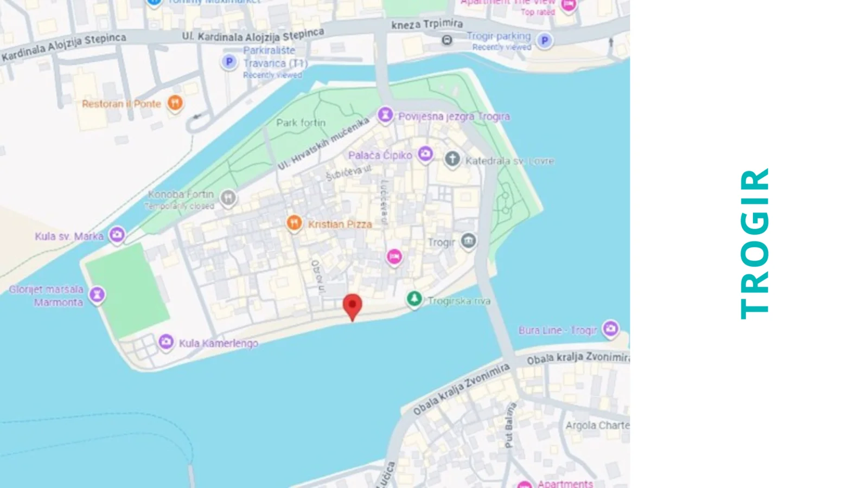Open the Trogirska riva park marker
Viewport: 868px width, 488px height.
click(x=414, y=299)
